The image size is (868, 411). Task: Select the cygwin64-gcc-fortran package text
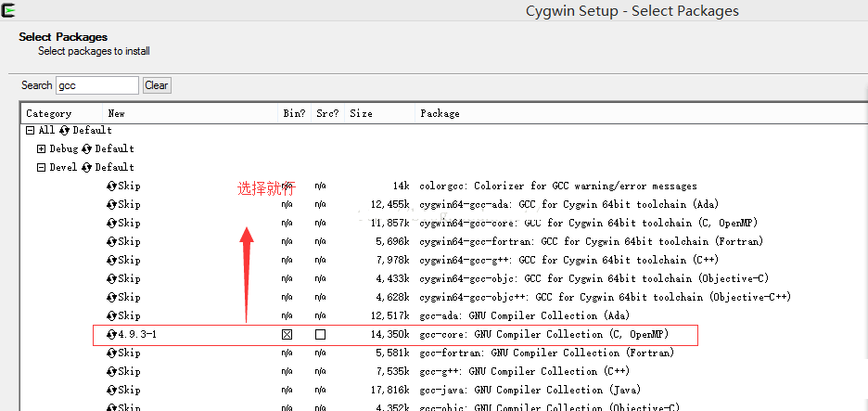(592, 241)
